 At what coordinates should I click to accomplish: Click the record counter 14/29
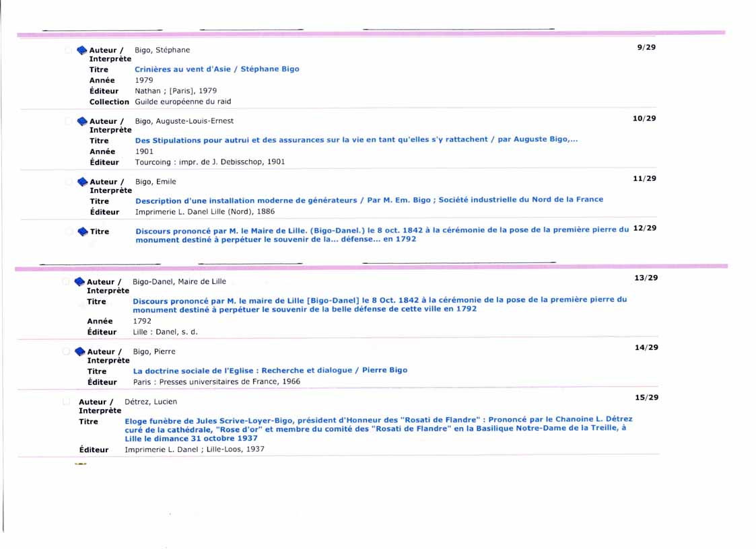(x=646, y=348)
